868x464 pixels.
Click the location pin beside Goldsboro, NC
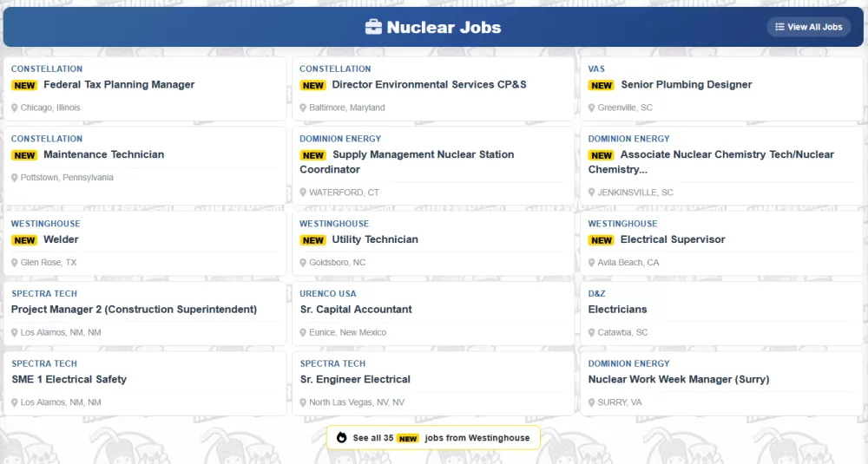click(303, 263)
